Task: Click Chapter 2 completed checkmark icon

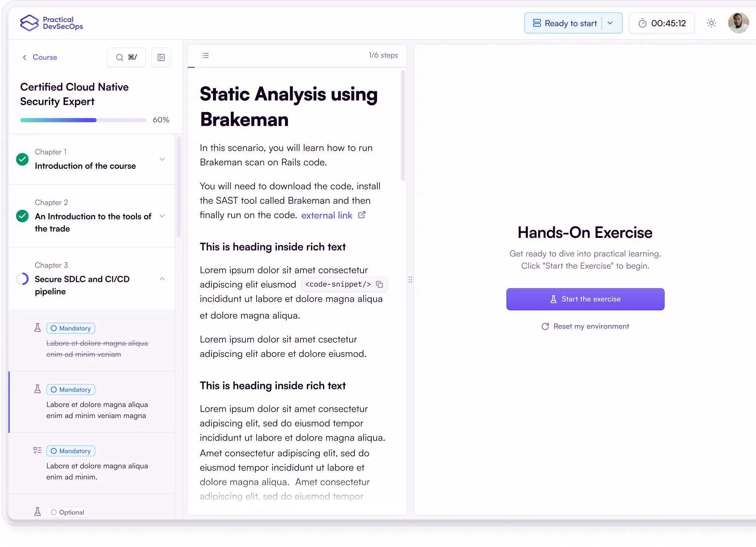Action: [23, 216]
